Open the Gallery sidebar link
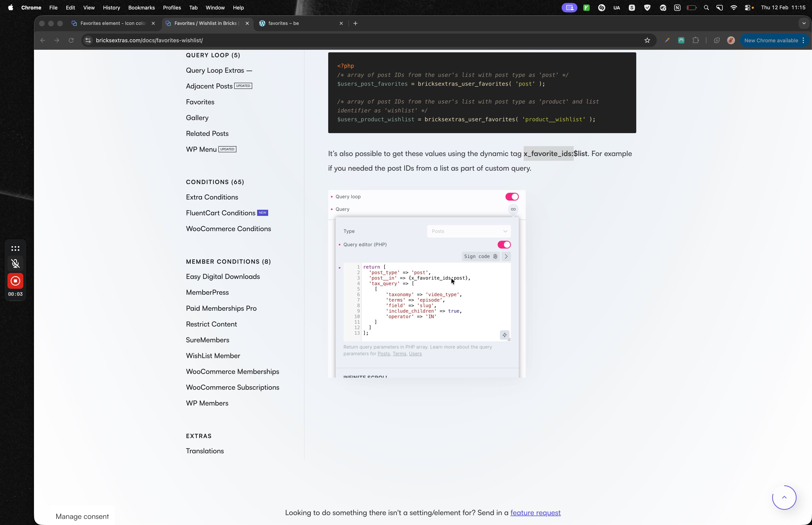This screenshot has height=525, width=812. [x=197, y=118]
